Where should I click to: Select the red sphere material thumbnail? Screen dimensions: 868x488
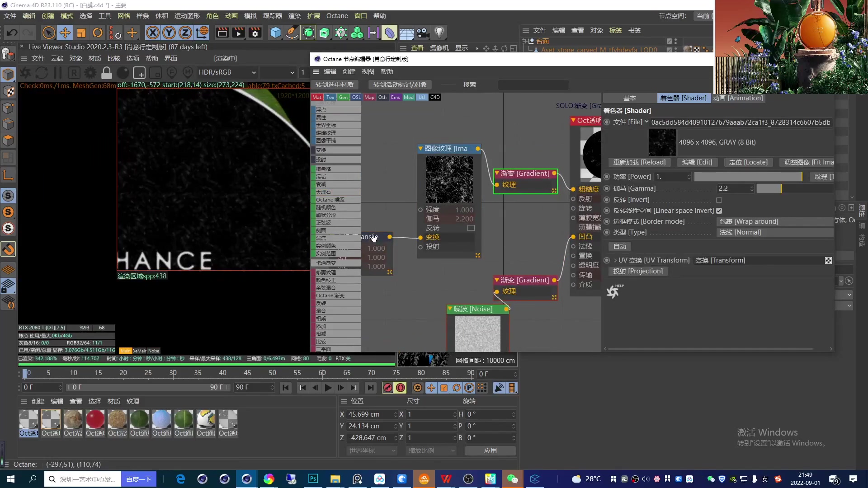click(95, 419)
